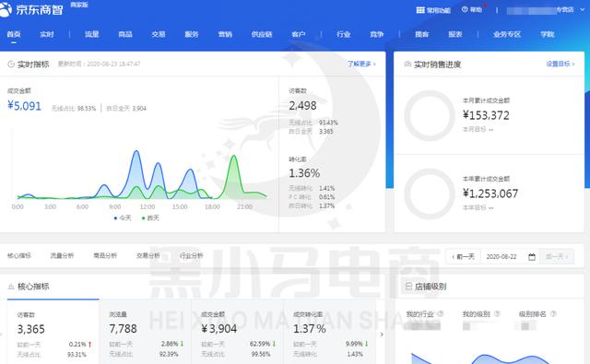The height and width of the screenshot is (364, 590).
Task: Open the calendar icon beside 2020-08-22
Action: pyautogui.click(x=532, y=257)
